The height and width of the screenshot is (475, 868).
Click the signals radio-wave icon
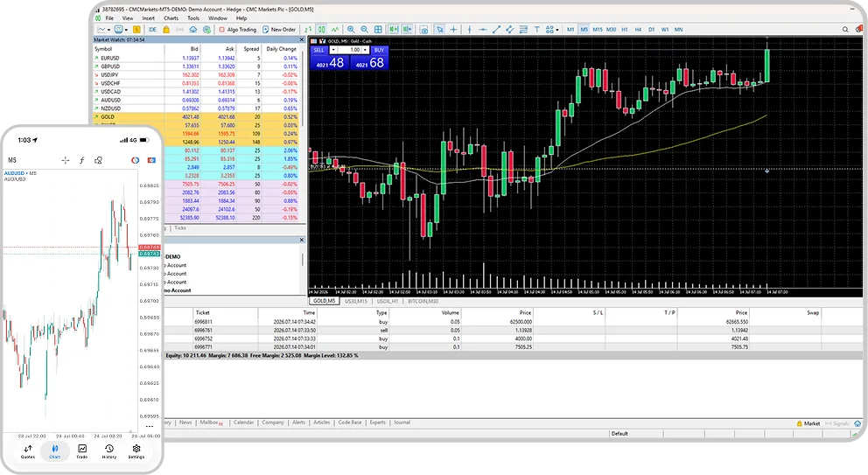(180, 30)
